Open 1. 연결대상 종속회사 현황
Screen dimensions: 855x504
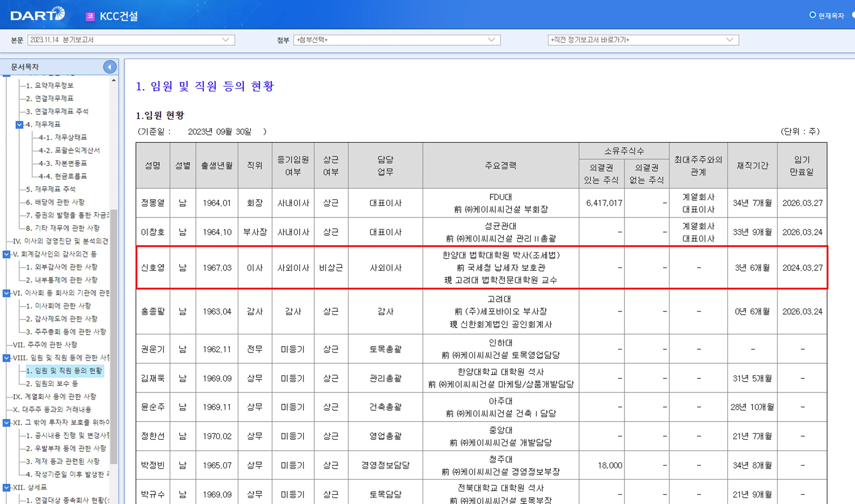point(68,500)
